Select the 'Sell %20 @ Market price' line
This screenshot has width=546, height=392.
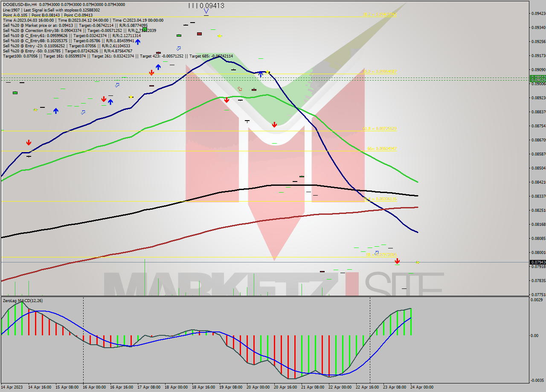coord(75,25)
